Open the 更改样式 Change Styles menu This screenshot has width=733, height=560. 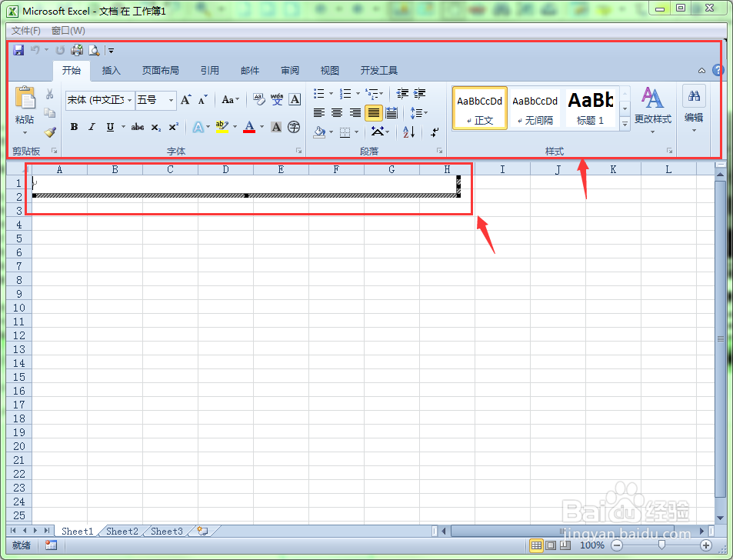click(x=652, y=110)
